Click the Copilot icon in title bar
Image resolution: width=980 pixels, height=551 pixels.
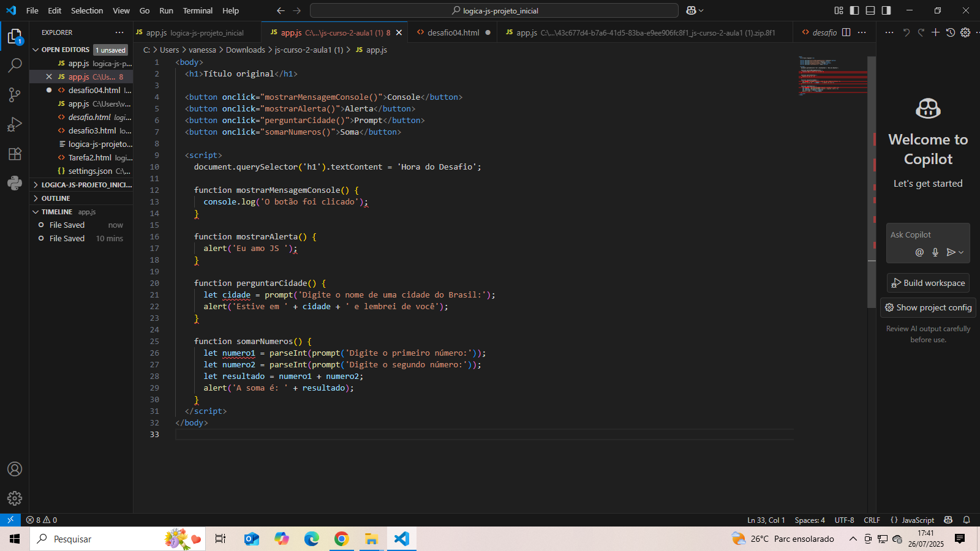[x=692, y=10]
